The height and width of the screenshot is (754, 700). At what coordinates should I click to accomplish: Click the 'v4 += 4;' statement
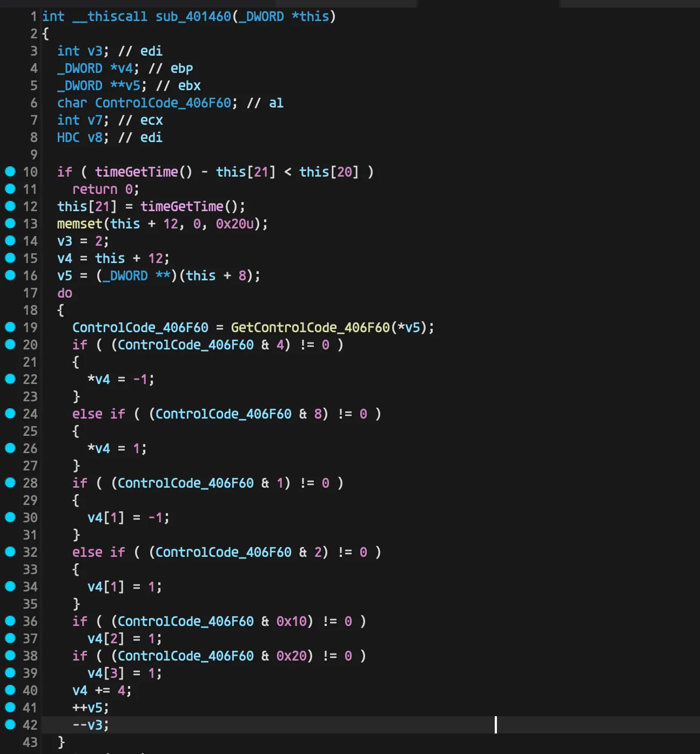point(102,690)
